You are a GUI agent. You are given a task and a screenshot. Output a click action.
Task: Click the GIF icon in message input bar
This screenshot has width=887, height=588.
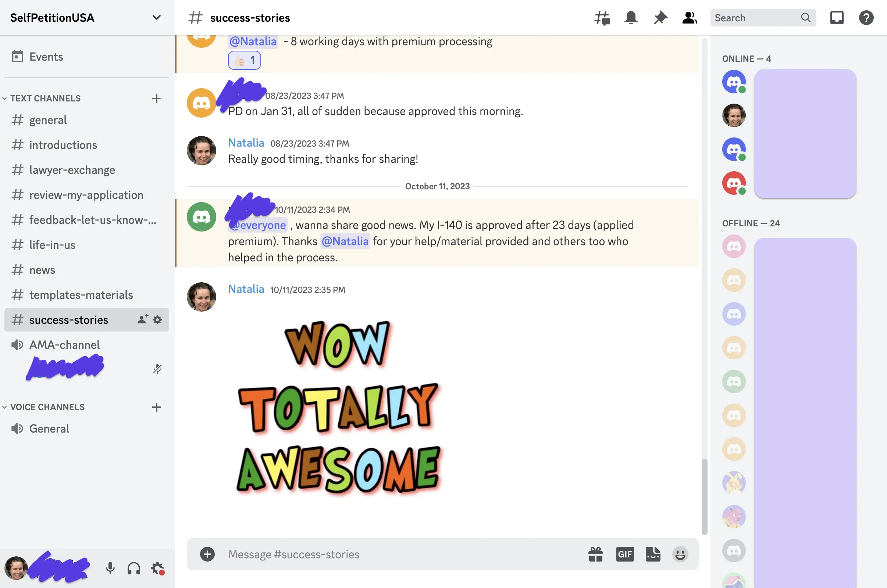(624, 553)
